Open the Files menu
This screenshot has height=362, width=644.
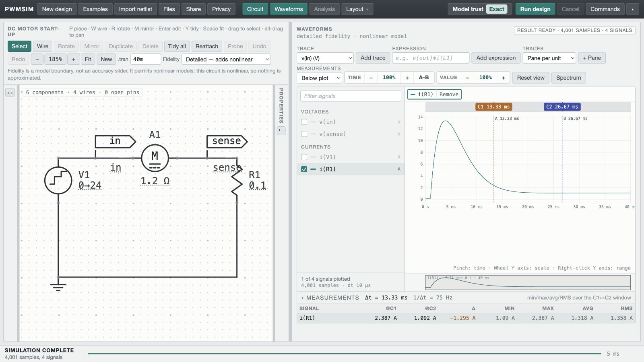(169, 9)
